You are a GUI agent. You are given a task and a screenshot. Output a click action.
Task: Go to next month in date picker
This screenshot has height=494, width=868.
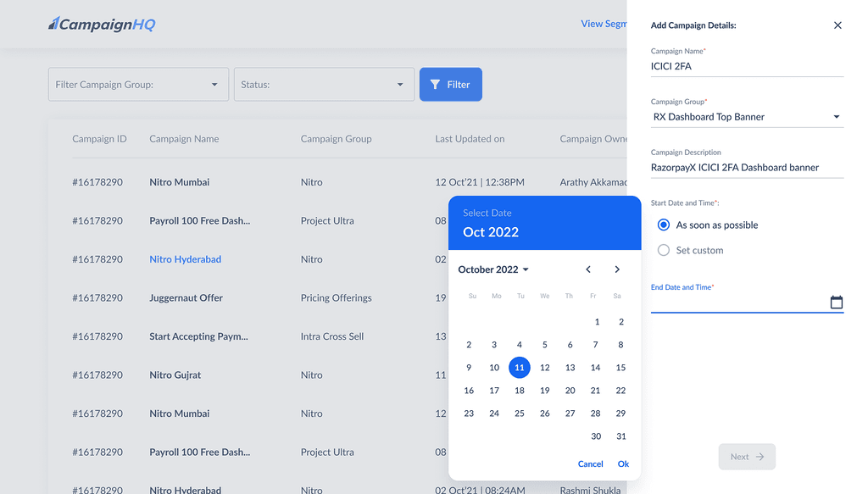[x=617, y=269]
